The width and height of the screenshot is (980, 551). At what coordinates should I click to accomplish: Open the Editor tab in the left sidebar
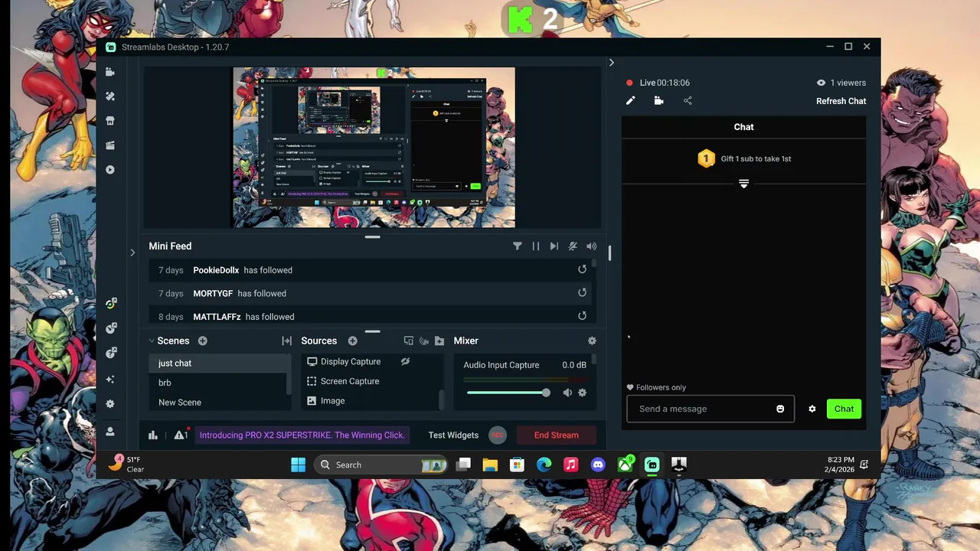coord(110,72)
